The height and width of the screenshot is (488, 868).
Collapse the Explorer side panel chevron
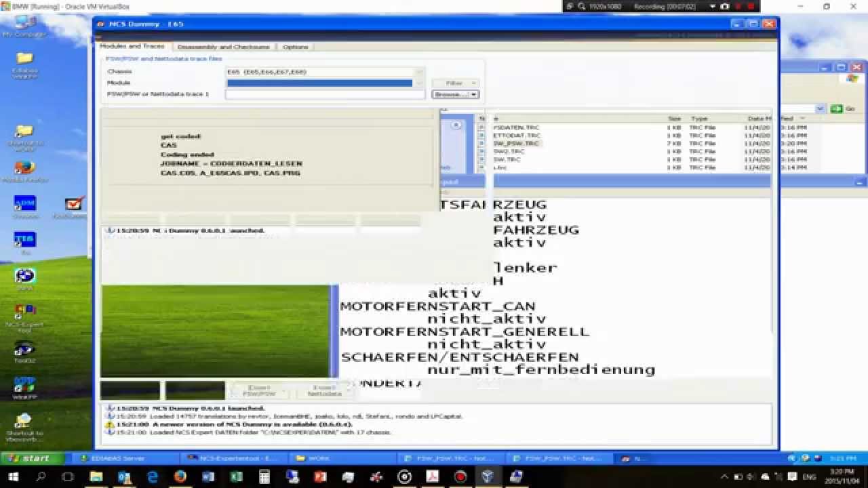click(x=456, y=125)
